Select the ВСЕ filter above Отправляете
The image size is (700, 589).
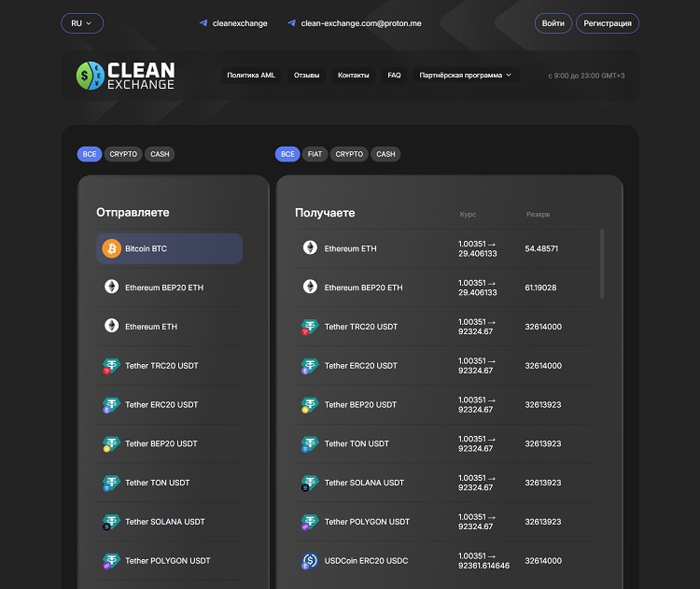90,154
